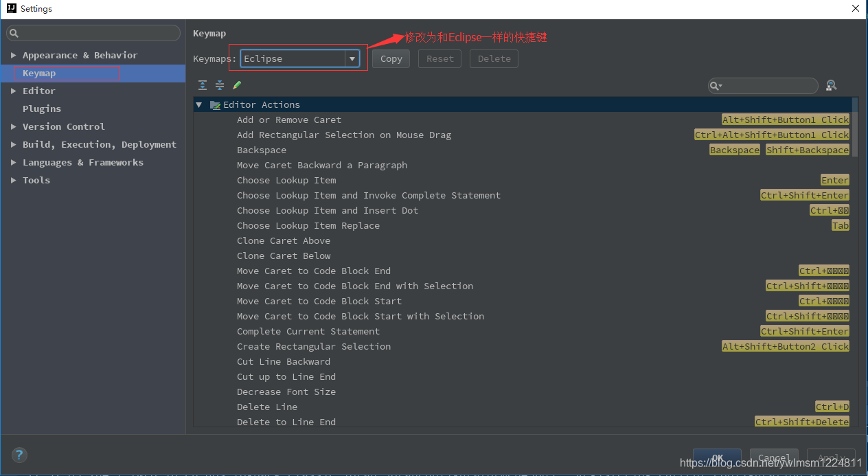
Task: Click the OK button
Action: [717, 458]
